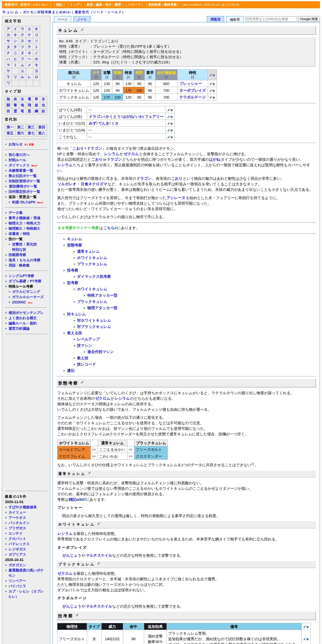Select the 編集用 view tab

tap(235, 19)
